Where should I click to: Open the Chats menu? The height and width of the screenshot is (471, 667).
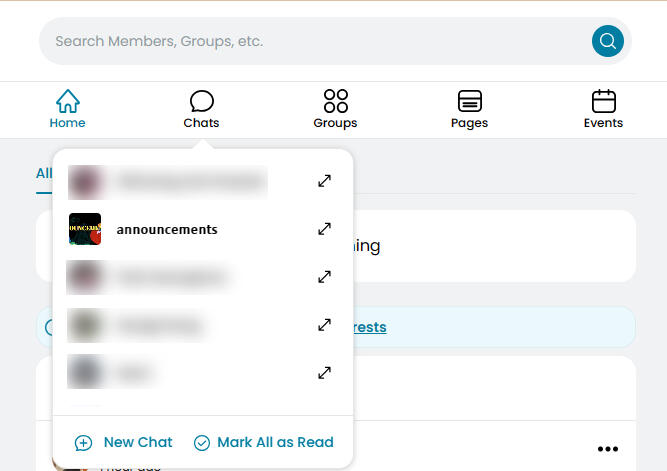pyautogui.click(x=201, y=109)
